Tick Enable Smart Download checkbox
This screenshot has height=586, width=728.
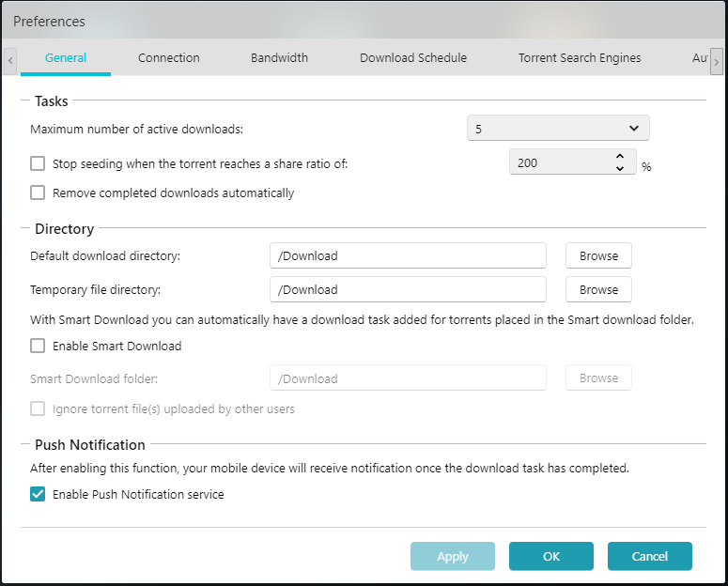point(38,346)
